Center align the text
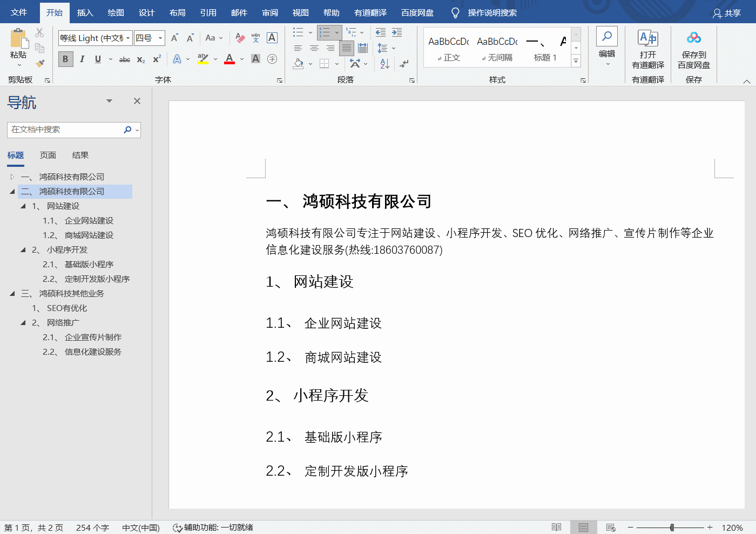Screen dimensions: 756x534 [314, 48]
